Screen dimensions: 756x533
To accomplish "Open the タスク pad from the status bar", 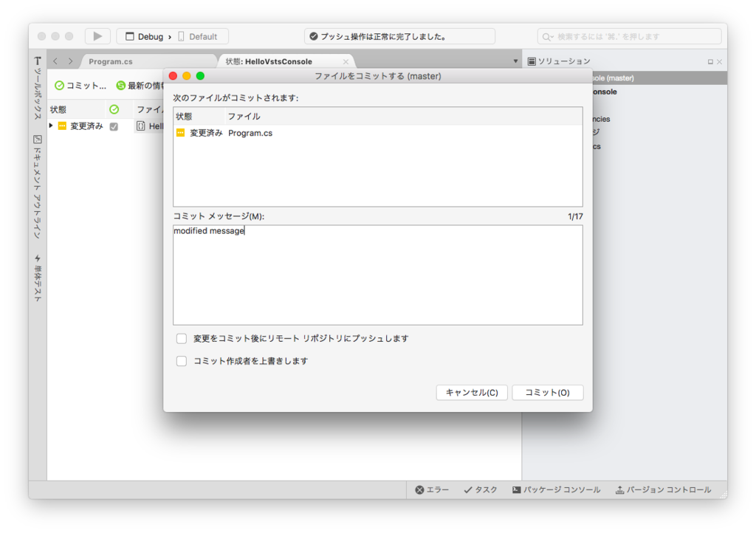I will pos(481,489).
